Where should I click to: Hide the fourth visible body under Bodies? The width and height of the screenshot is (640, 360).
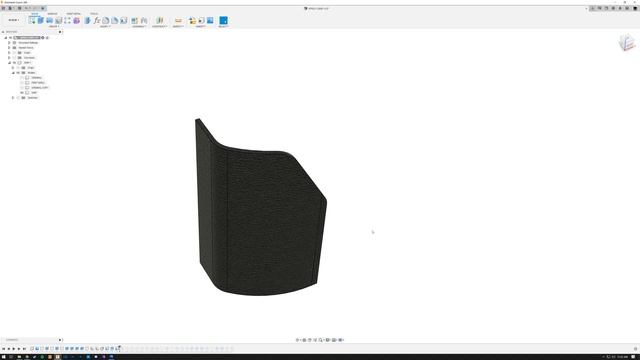[x=22, y=93]
